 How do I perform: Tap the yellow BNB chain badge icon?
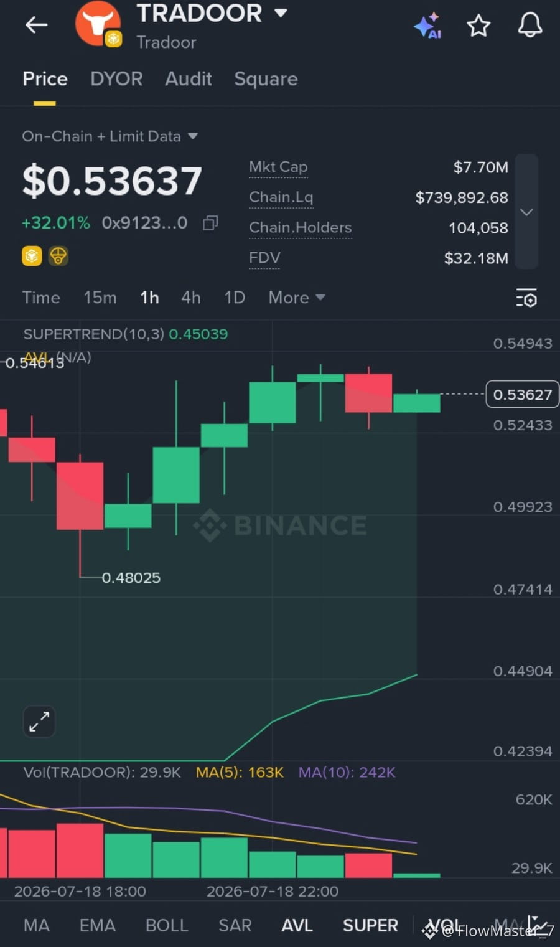(32, 256)
